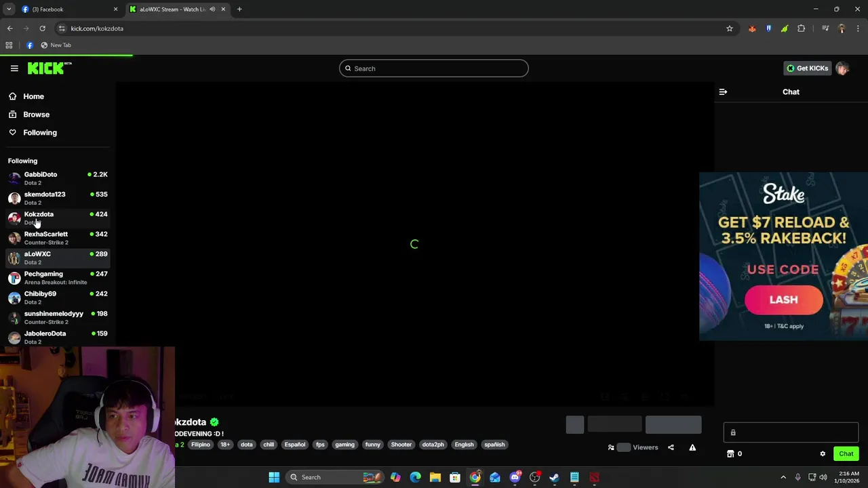Click the gaming tag

pos(344,445)
